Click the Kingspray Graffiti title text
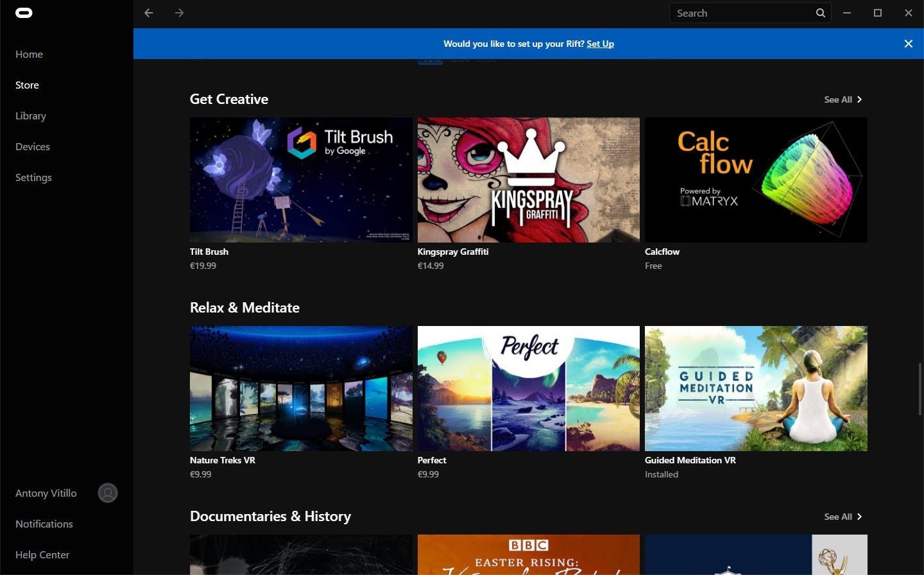924x575 pixels. (453, 252)
